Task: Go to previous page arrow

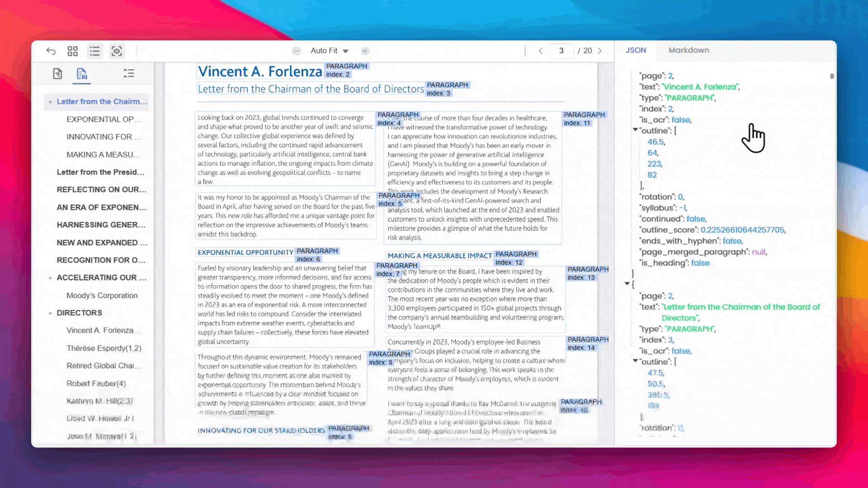Action: 541,51
